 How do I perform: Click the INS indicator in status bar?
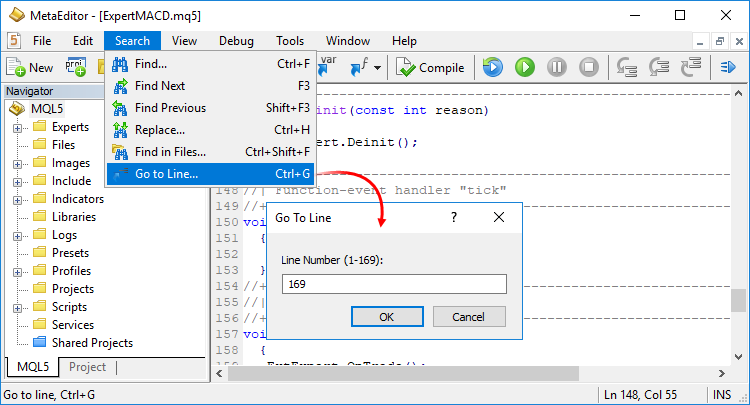[x=722, y=395]
